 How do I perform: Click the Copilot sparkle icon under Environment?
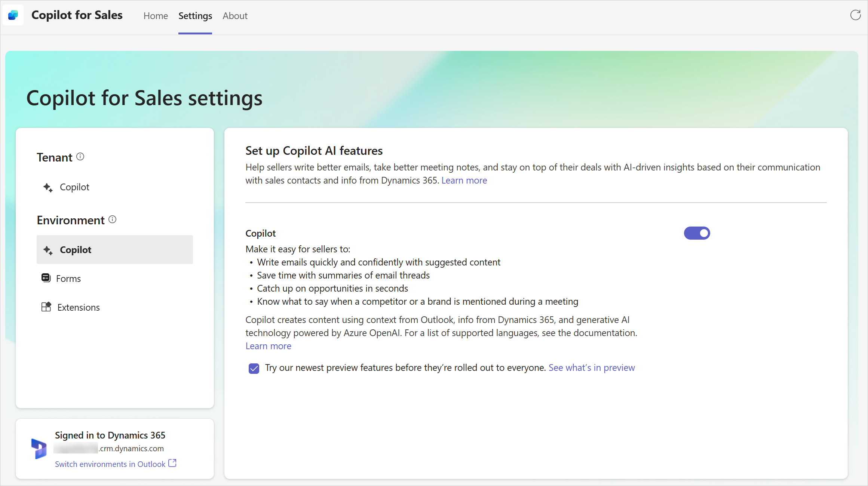coord(48,249)
